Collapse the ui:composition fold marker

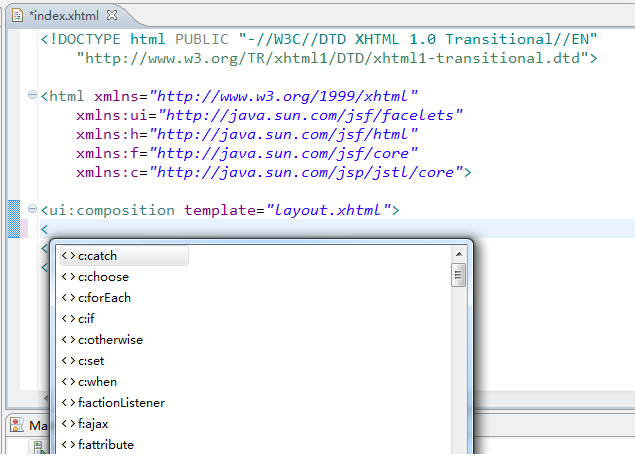coord(32,209)
